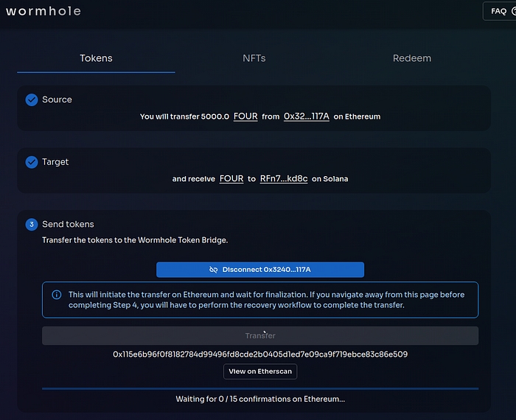Image resolution: width=516 pixels, height=420 pixels.
Task: Go to the Redeem tab
Action: 411,58
